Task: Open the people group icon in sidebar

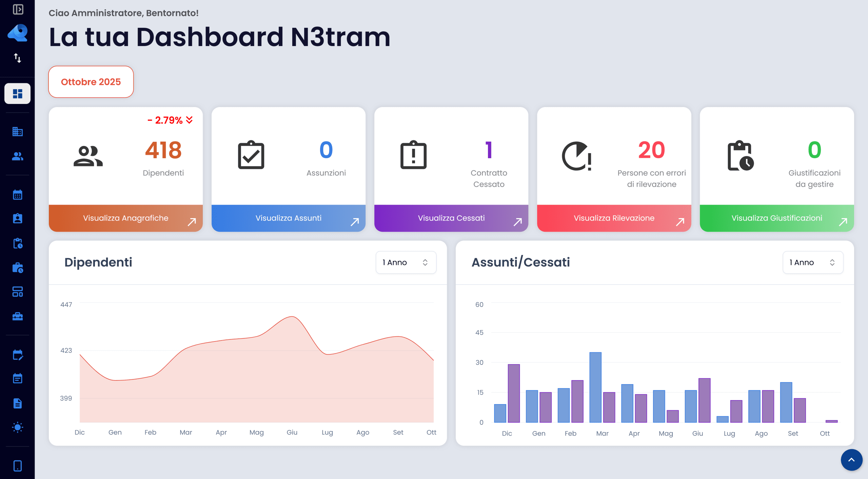Action: (x=18, y=156)
